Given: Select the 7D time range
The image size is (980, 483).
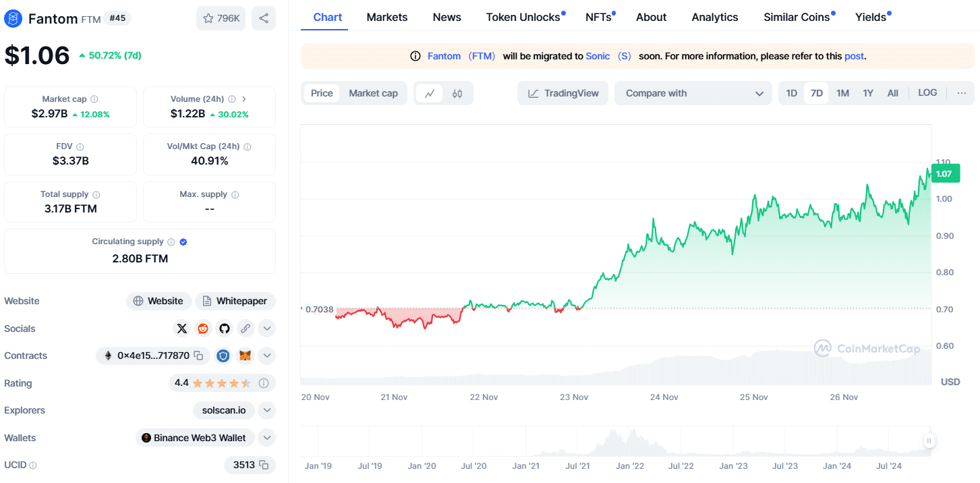Looking at the screenshot, I should [x=816, y=93].
